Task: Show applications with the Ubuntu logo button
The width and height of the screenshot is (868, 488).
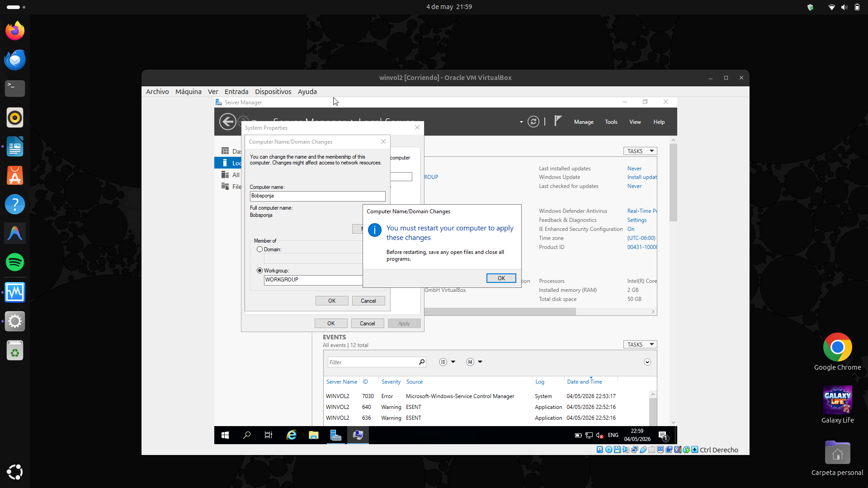Action: (x=15, y=472)
